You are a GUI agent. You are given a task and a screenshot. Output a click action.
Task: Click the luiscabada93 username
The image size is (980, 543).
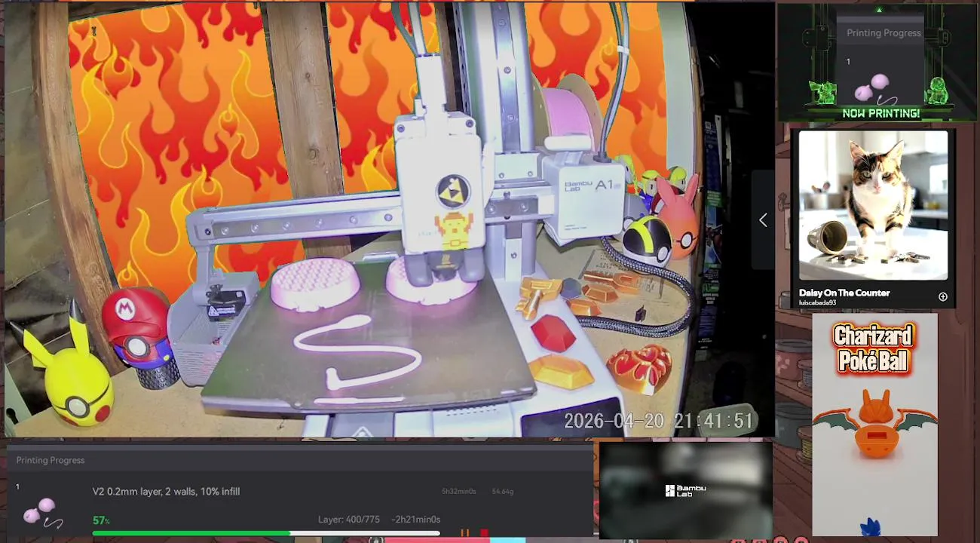817,303
